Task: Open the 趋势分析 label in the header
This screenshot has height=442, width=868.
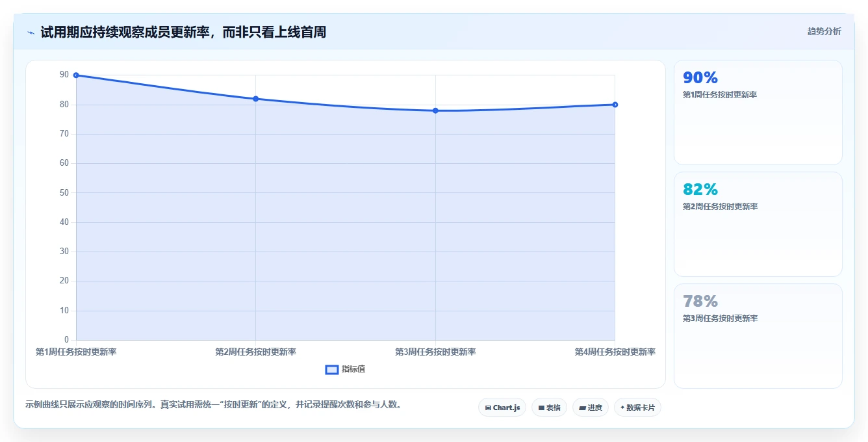Action: click(824, 31)
